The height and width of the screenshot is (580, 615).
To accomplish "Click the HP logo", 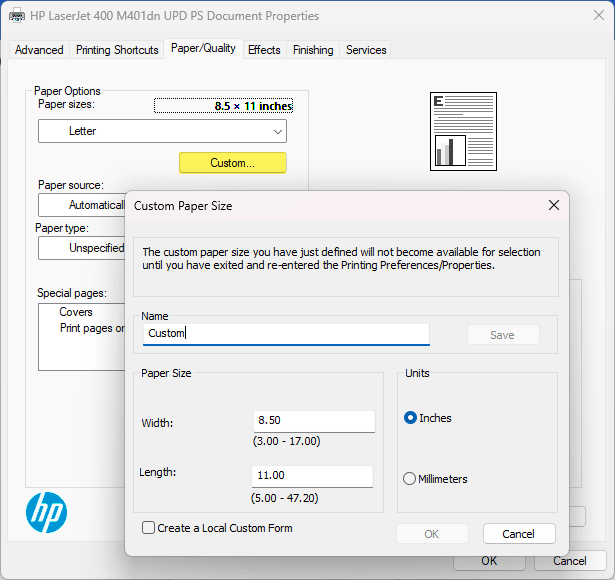I will tap(46, 512).
